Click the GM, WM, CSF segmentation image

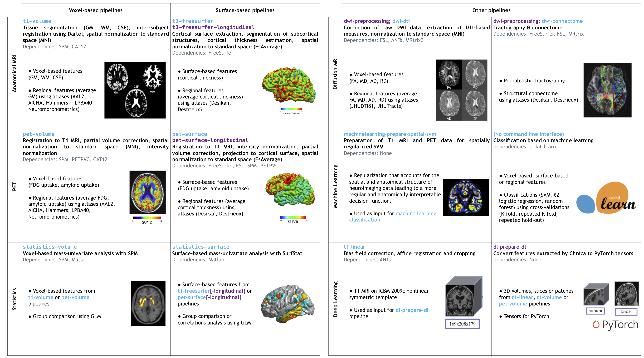[135, 90]
